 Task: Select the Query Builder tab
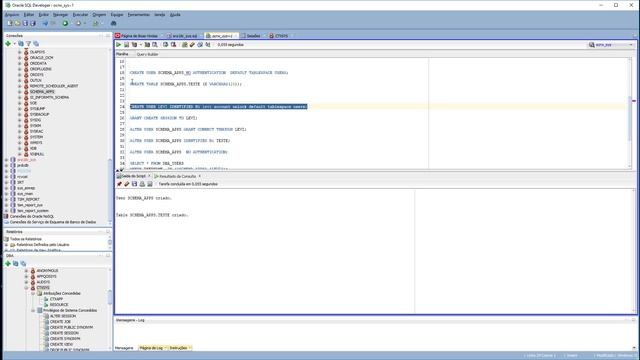(147, 54)
